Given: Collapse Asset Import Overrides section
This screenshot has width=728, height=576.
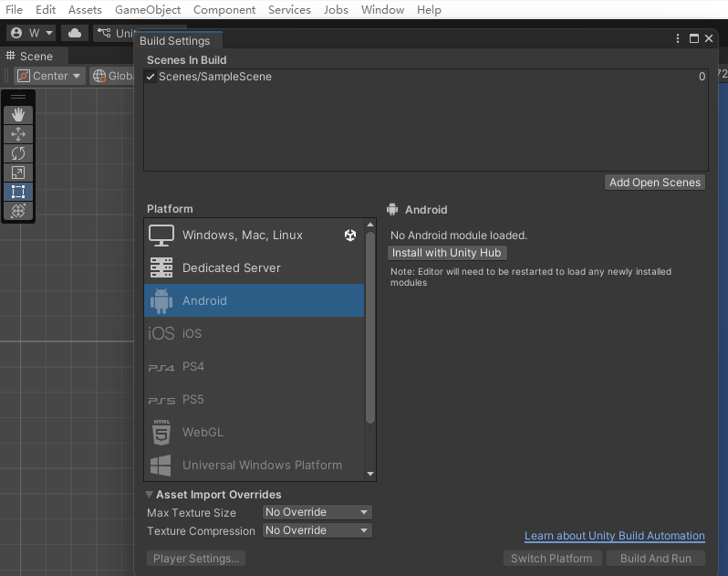Looking at the screenshot, I should (150, 494).
